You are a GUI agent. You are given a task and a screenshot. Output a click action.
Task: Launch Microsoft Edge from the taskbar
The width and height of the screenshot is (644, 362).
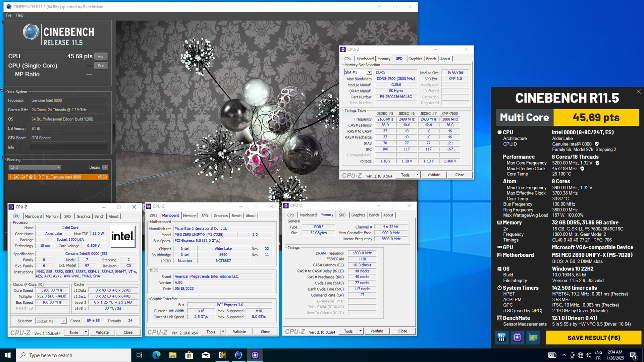coord(156,355)
